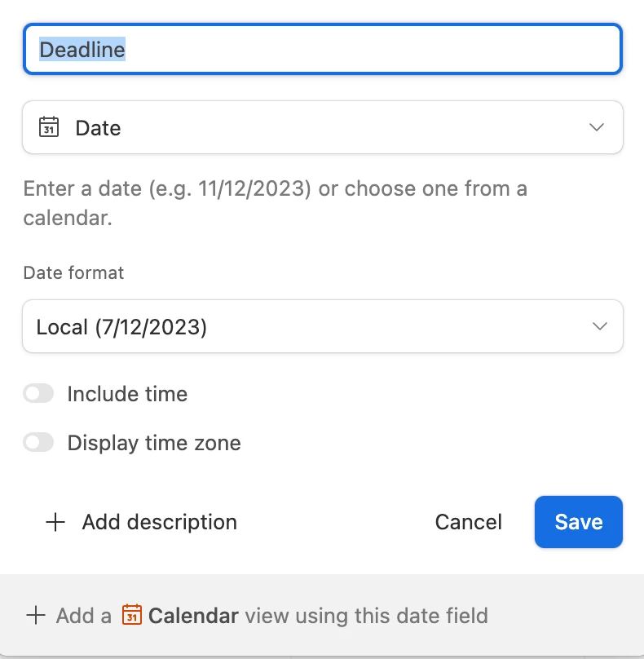Click the chevron arrow in the Local format box
644x659 pixels.
[599, 326]
